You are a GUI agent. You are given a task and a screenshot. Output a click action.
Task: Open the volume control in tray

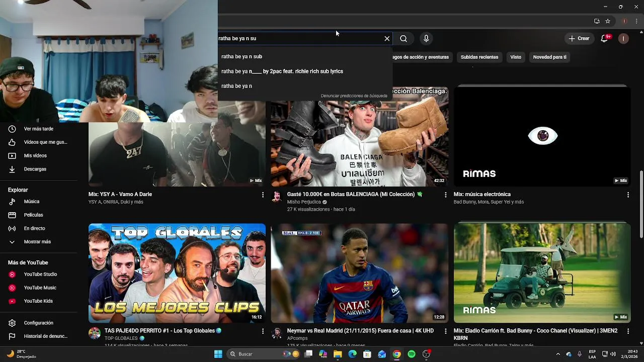click(613, 354)
